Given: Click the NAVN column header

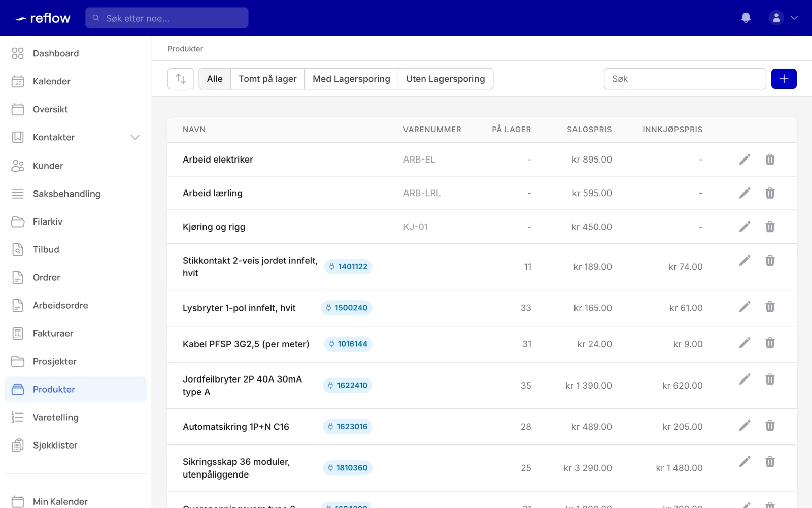Looking at the screenshot, I should tap(194, 130).
